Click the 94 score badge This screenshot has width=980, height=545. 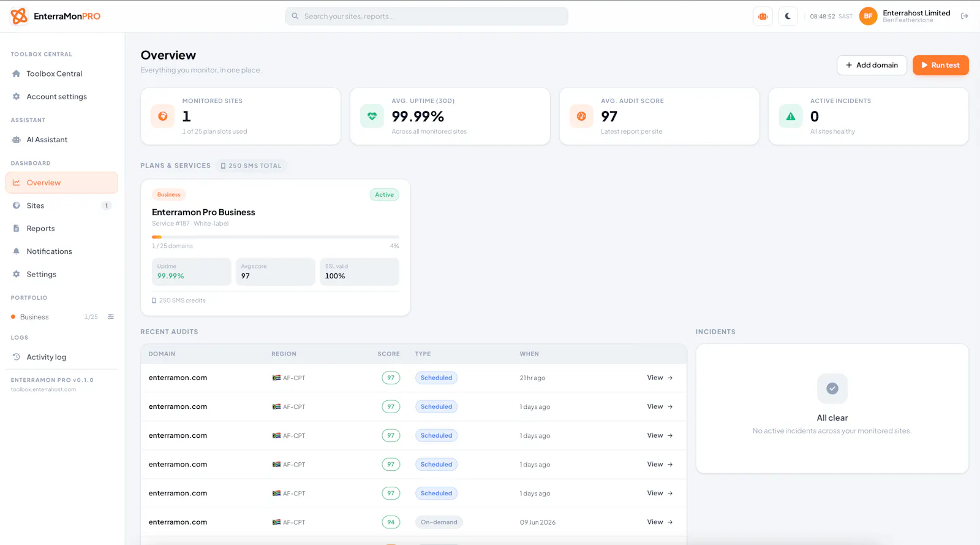click(391, 522)
